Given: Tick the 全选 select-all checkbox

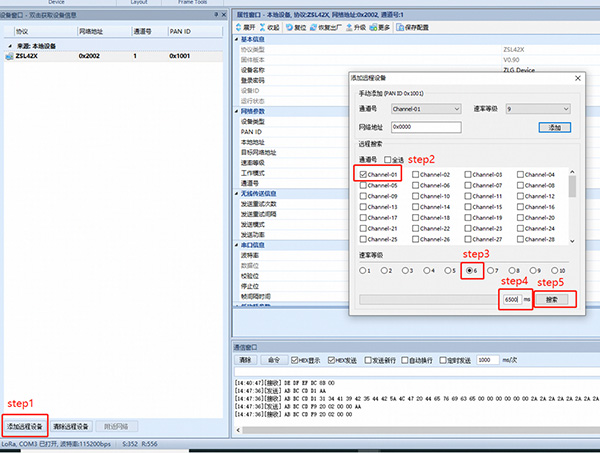Looking at the screenshot, I should tap(388, 159).
